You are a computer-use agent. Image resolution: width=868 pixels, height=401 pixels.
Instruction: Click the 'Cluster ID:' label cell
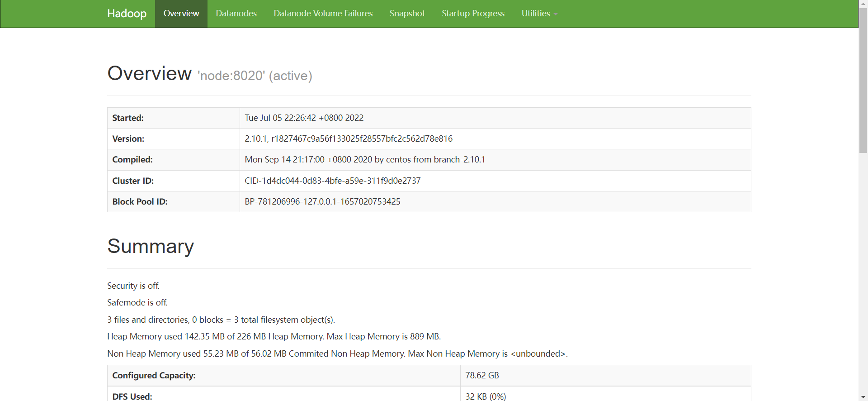[173, 181]
